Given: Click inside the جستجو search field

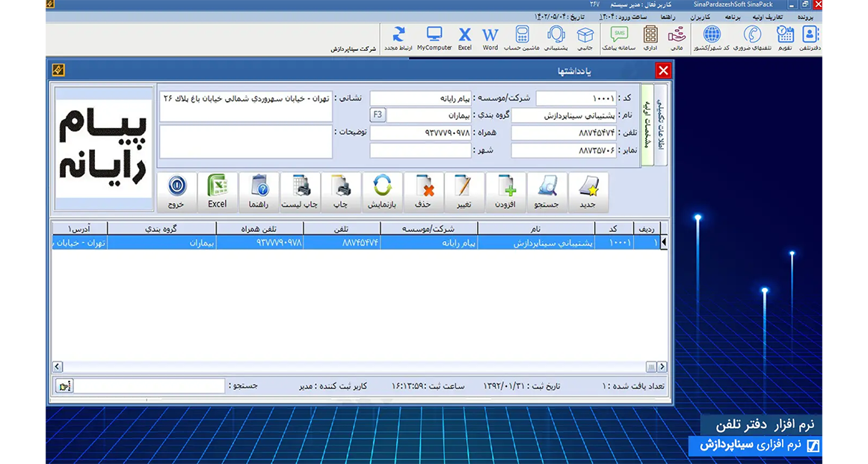Looking at the screenshot, I should tap(150, 385).
